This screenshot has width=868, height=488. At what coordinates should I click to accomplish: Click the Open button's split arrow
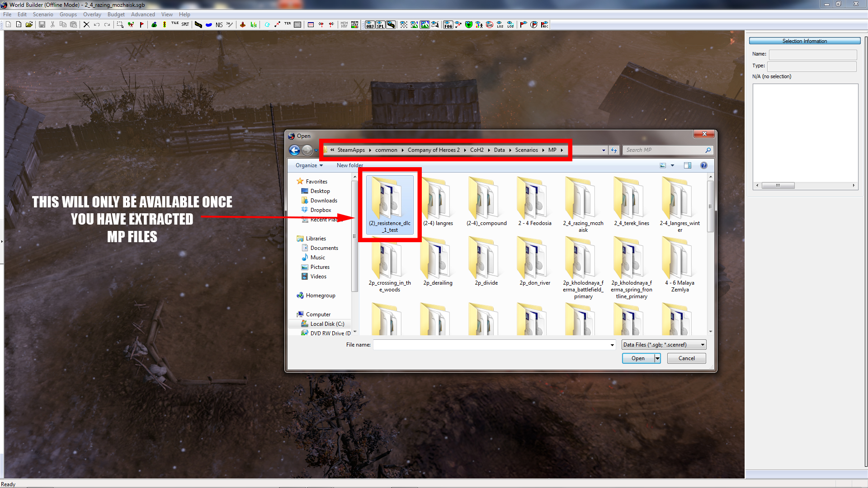click(658, 358)
